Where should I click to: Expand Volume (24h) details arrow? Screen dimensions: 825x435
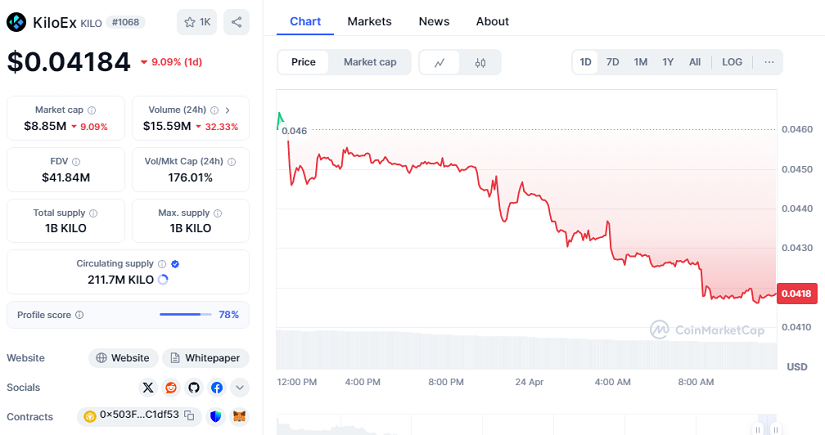tap(227, 110)
